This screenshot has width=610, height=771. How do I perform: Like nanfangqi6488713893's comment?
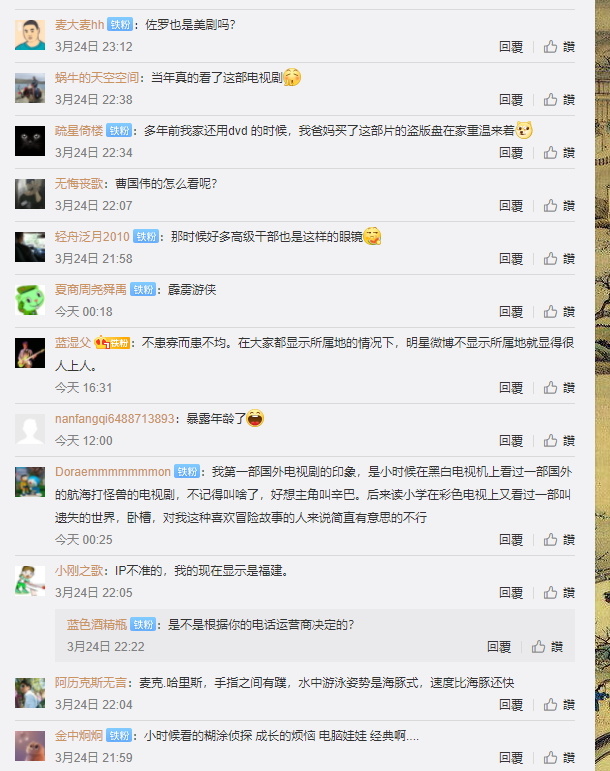click(x=559, y=441)
